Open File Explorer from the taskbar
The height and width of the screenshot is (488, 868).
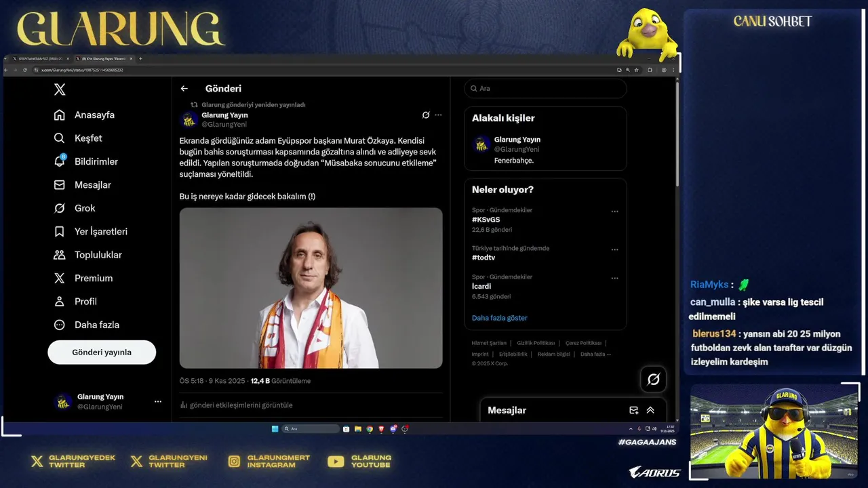tap(357, 428)
